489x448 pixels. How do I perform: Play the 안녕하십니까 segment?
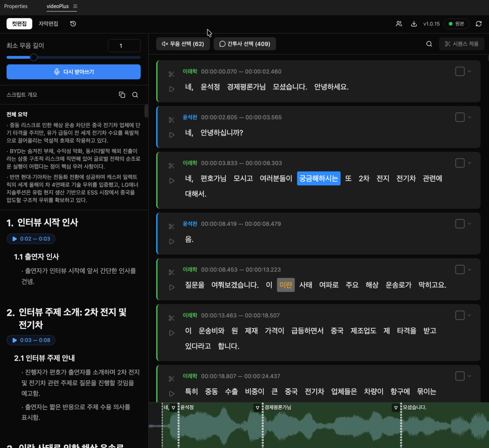click(x=172, y=135)
